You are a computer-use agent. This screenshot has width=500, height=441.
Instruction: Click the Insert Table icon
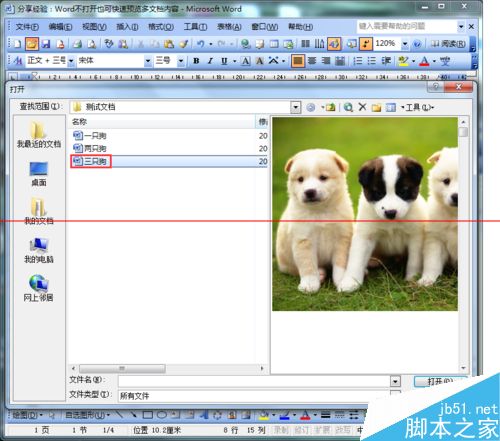pos(274,44)
